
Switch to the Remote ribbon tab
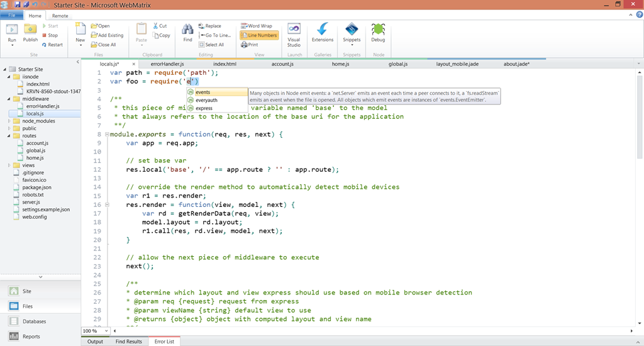coord(60,16)
